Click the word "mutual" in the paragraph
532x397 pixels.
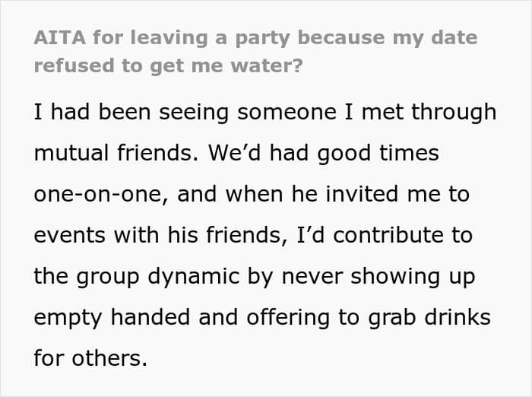coord(68,153)
